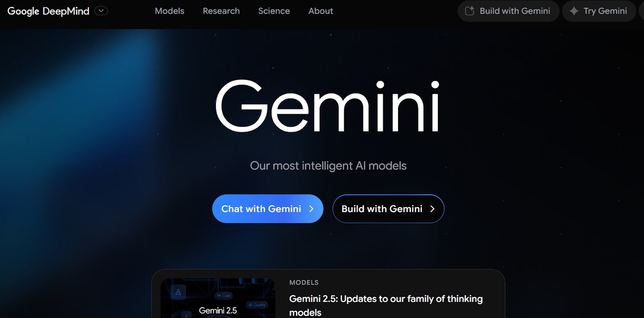
Task: Click the MODELS category label
Action: pos(304,283)
